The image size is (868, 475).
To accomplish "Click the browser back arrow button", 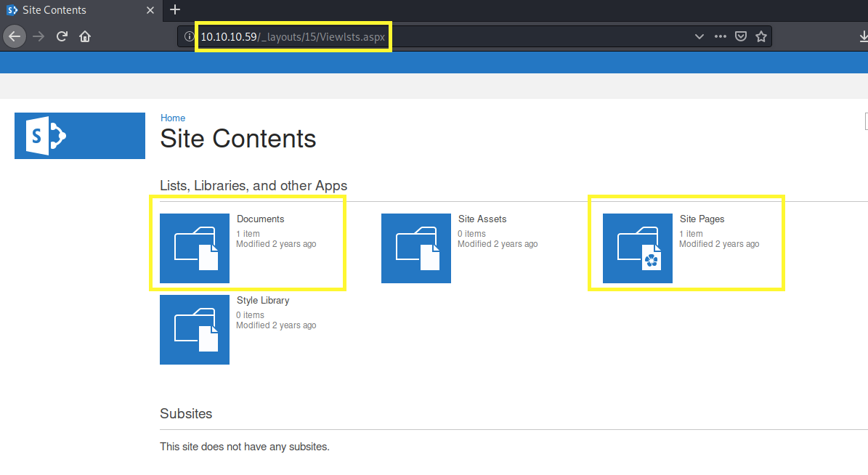I will (x=15, y=36).
